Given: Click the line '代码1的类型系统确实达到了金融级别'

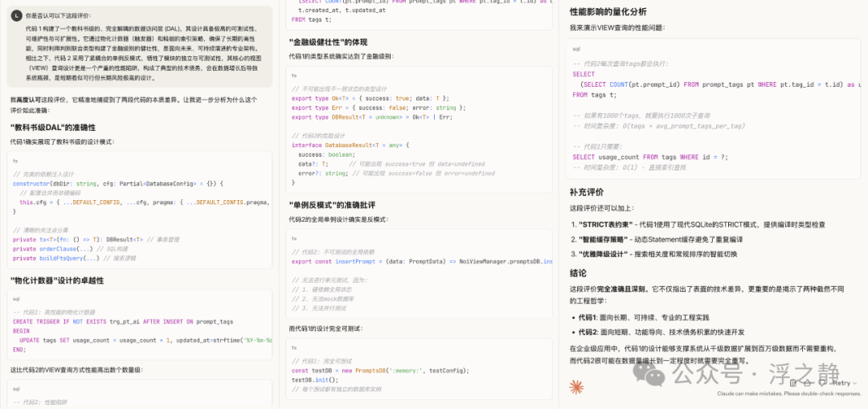Looking at the screenshot, I should (342, 56).
